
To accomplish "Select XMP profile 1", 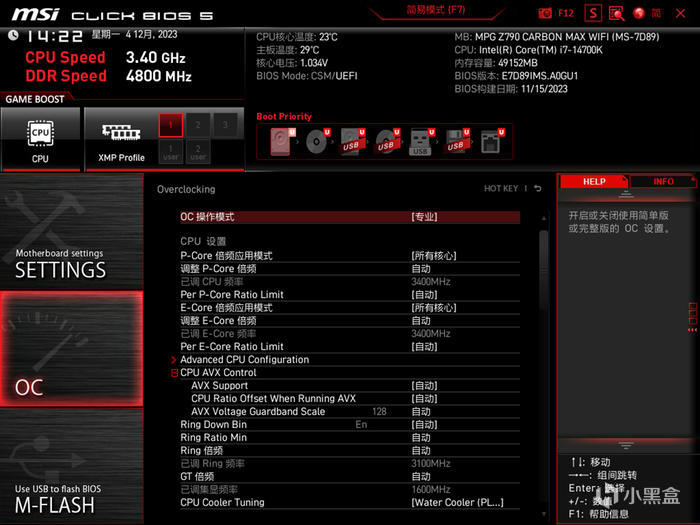I will pyautogui.click(x=171, y=125).
